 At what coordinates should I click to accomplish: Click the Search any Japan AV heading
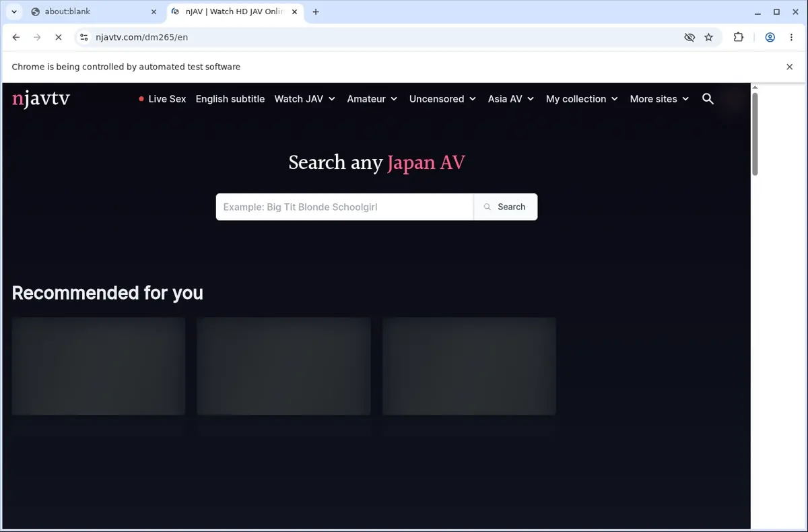pos(376,163)
